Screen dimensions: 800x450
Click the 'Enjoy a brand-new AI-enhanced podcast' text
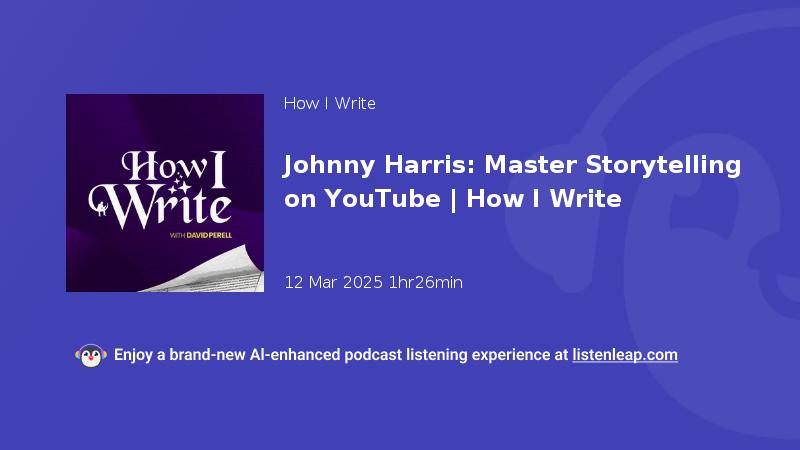click(258, 355)
